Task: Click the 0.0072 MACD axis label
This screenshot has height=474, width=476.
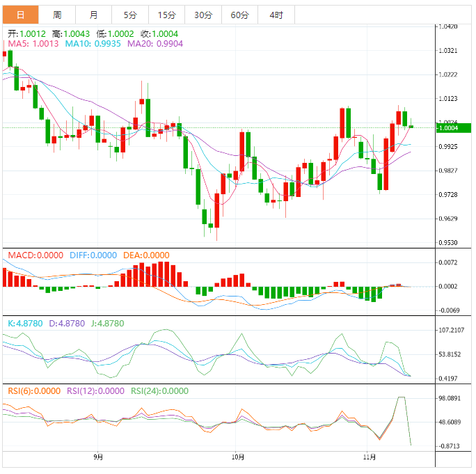Action: 448,262
